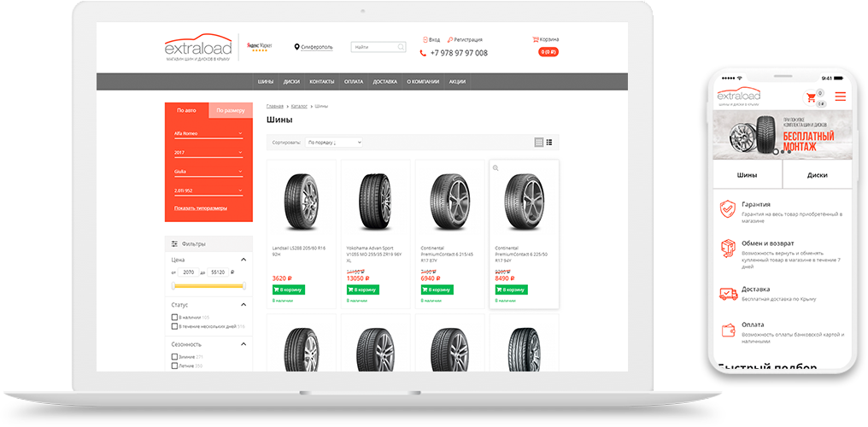868x427 pixels.
Task: Tap the Шины tab on phone
Action: click(x=748, y=175)
